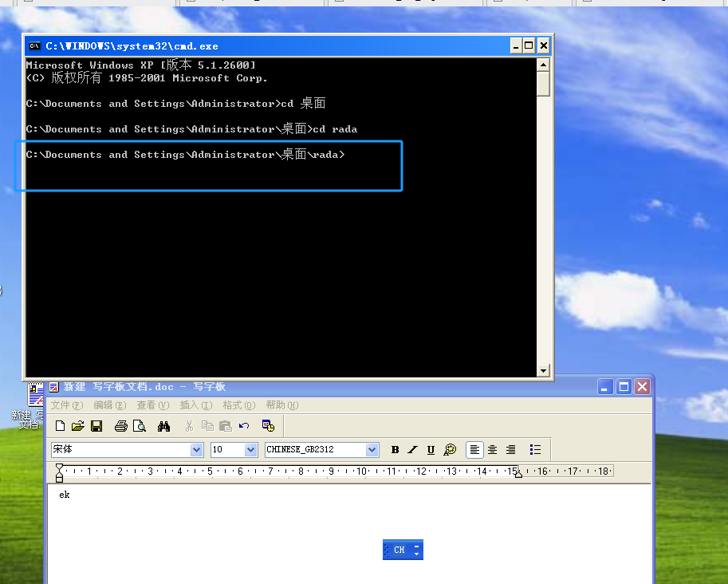Open the 查看(V) menu in WordPad
This screenshot has width=728, height=584.
click(153, 405)
